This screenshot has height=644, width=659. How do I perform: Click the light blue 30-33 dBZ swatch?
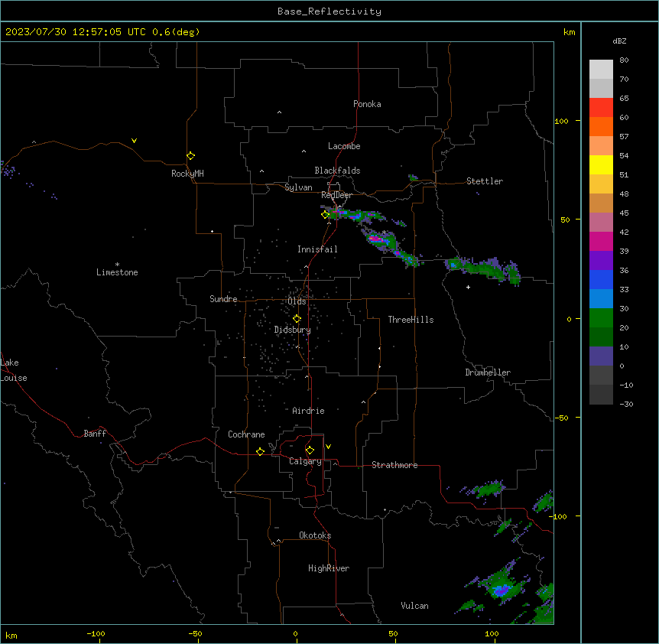[601, 299]
